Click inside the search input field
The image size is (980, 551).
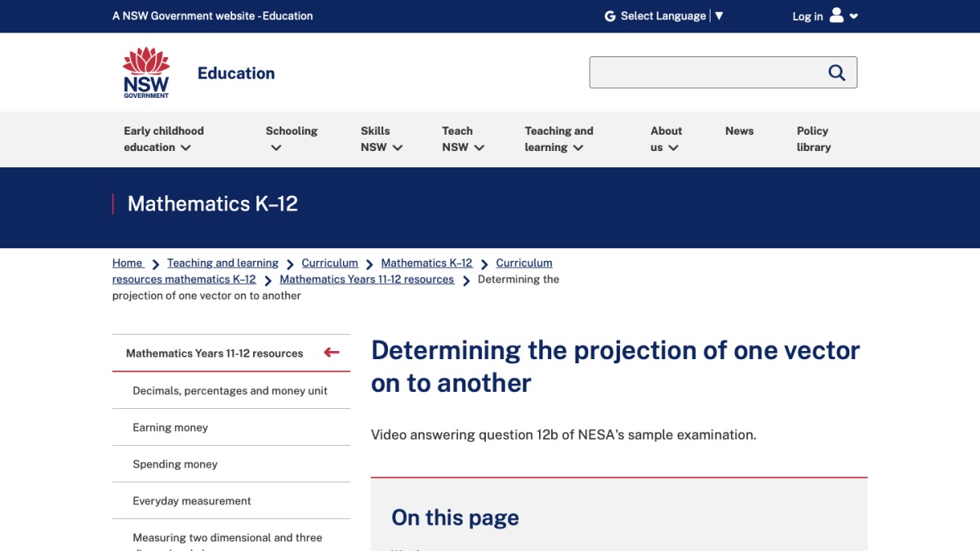tap(710, 72)
